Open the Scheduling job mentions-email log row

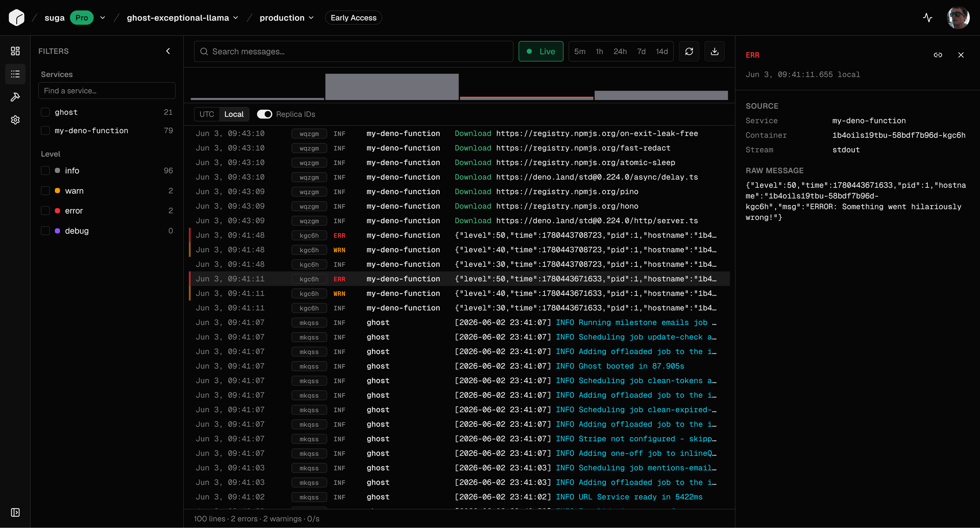(459, 468)
